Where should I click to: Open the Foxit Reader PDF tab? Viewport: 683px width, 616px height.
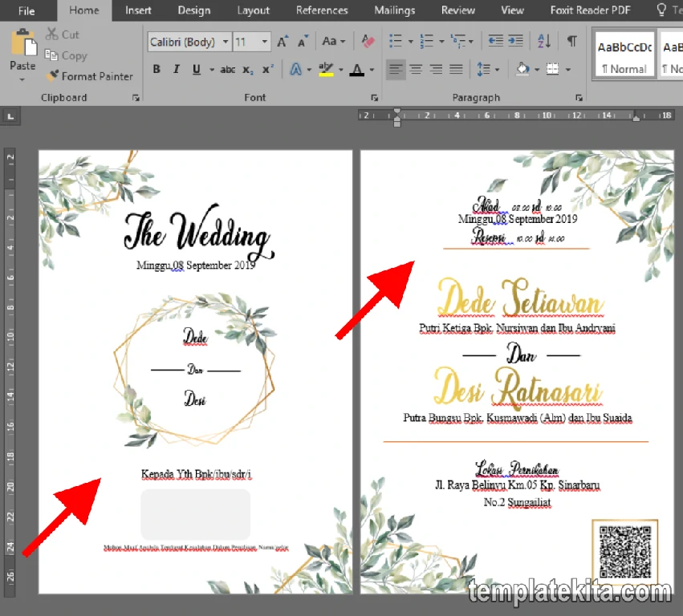click(x=590, y=10)
